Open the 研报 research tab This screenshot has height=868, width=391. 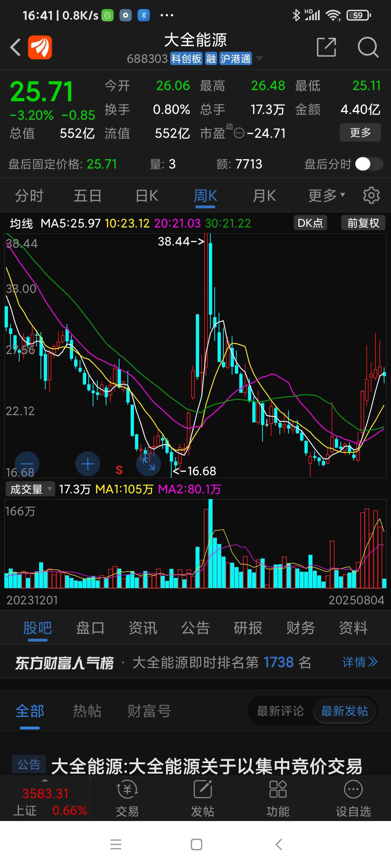point(248,628)
